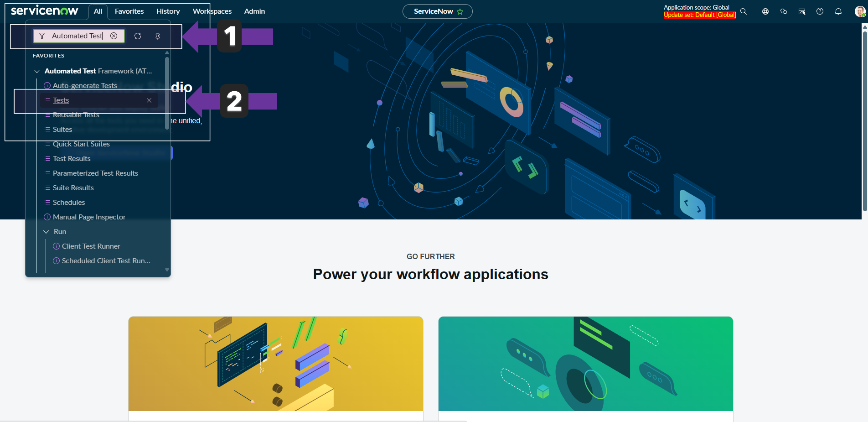Viewport: 868px width, 422px height.
Task: Open the Tests module link
Action: coord(61,100)
